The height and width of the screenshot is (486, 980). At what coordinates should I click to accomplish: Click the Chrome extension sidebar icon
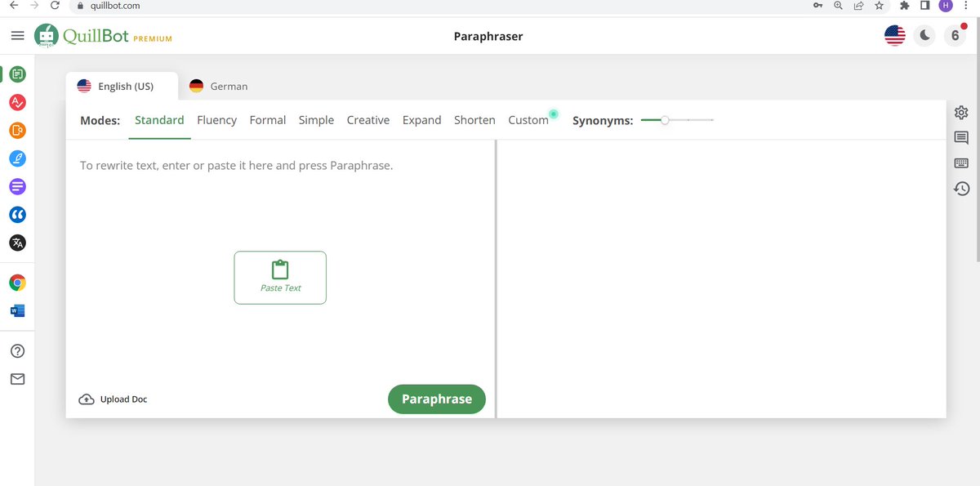coord(17,283)
